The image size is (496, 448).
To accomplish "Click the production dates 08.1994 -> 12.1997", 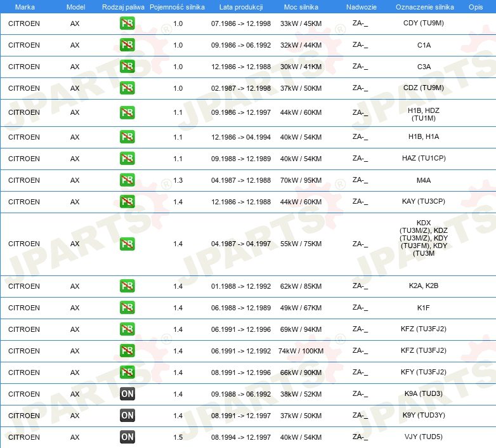I will [x=241, y=437].
